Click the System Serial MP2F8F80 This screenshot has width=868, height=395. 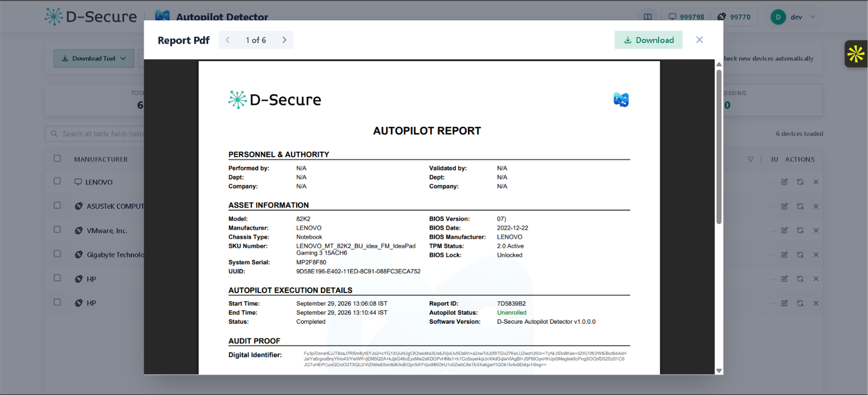coord(311,263)
